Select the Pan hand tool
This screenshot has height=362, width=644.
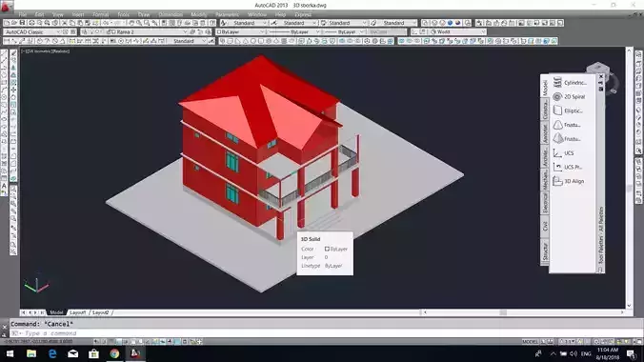click(131, 23)
